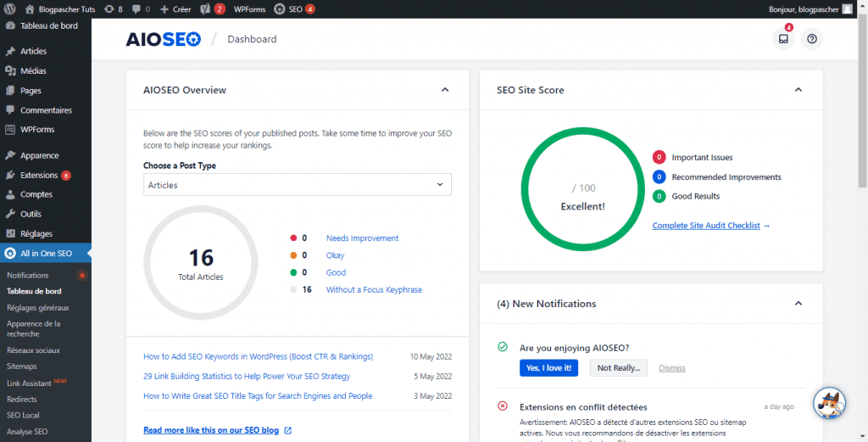Open How to Write Great SEO Title Tags
The image size is (868, 442).
tap(258, 396)
